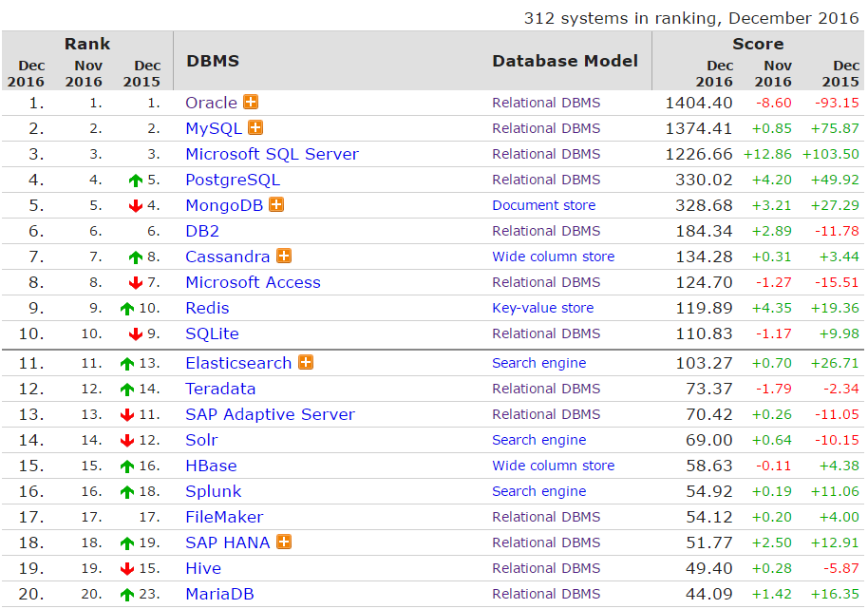Viewport: 868px width, 609px height.
Task: Click the 'DBMS' column header
Action: point(213,61)
